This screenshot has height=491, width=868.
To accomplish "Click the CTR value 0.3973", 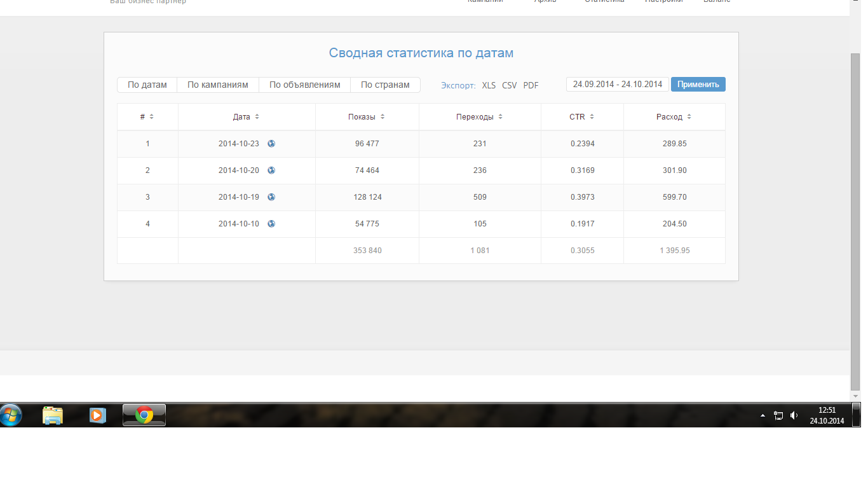I will [x=583, y=197].
